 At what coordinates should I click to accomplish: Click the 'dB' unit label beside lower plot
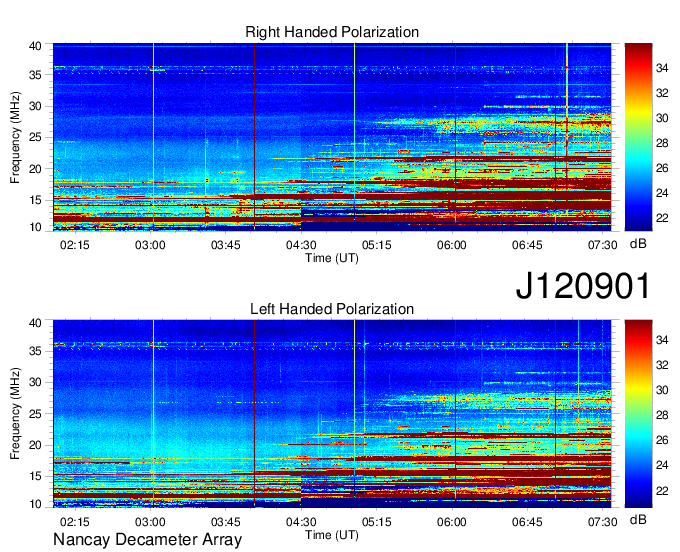coord(638,519)
